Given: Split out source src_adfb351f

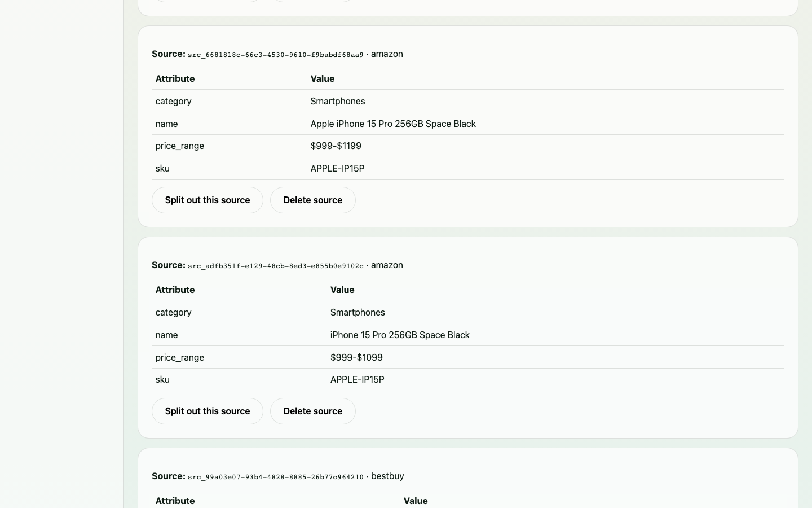Looking at the screenshot, I should (x=207, y=411).
